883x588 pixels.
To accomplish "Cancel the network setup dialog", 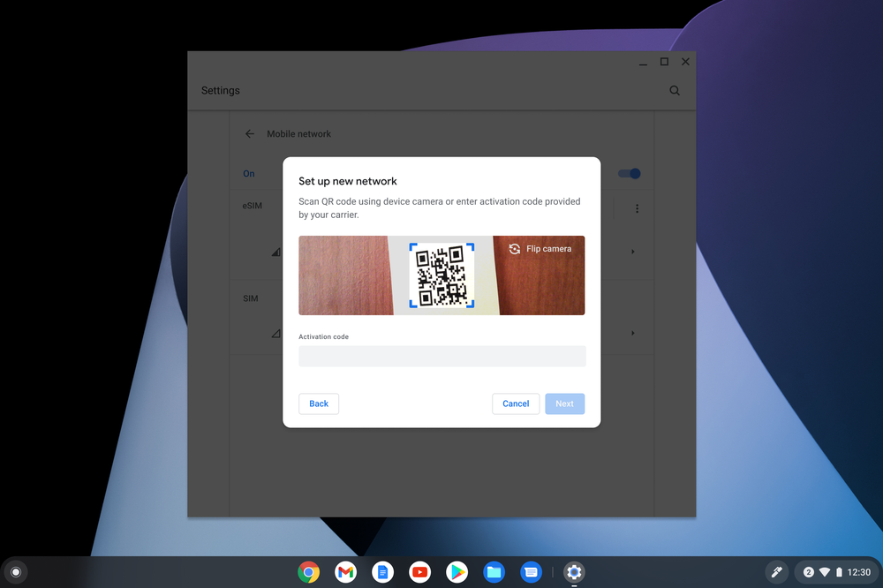I will 516,403.
